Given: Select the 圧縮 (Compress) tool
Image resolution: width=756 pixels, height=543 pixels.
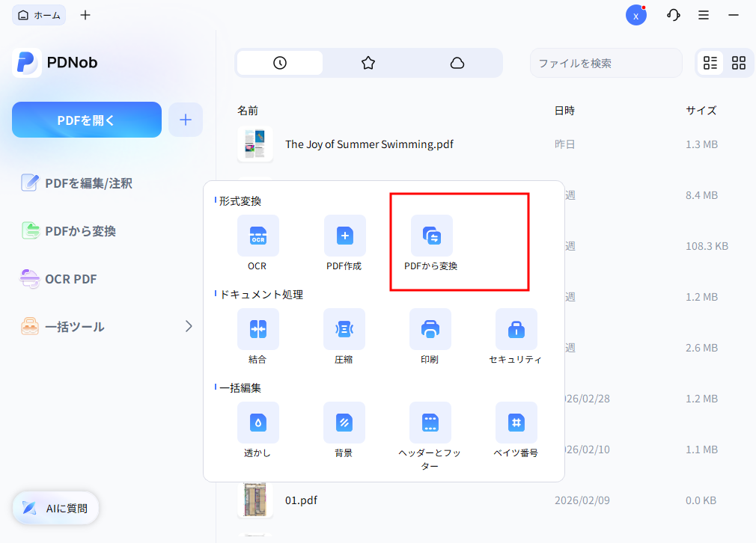Looking at the screenshot, I should coord(344,337).
